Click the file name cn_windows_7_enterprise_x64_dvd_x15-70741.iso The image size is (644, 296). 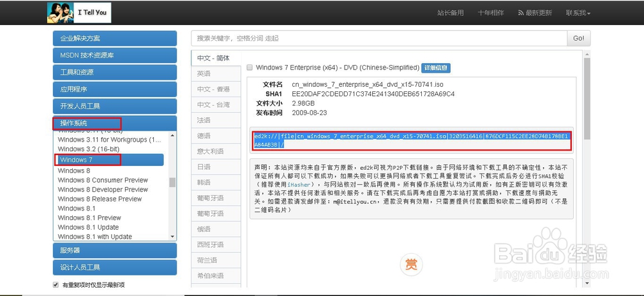[x=368, y=84]
